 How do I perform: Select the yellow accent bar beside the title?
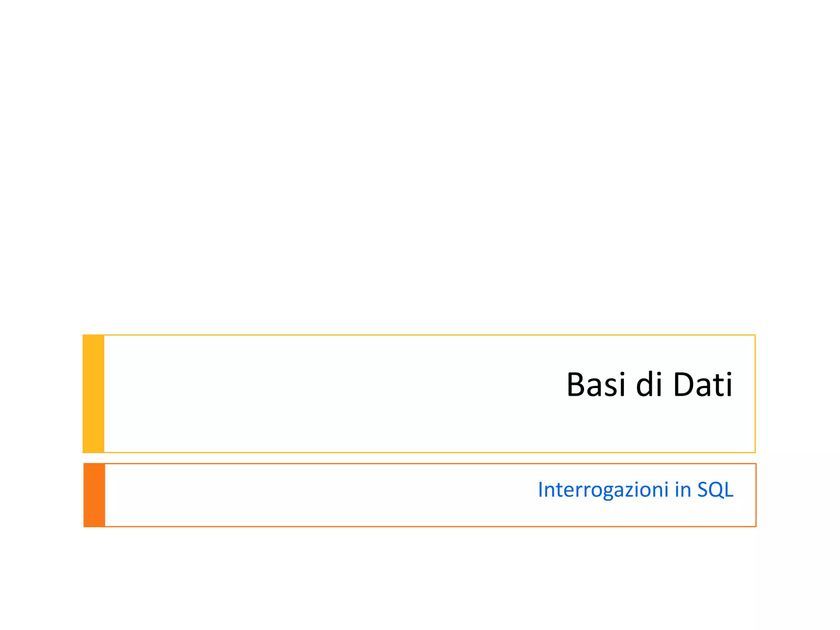pos(94,394)
